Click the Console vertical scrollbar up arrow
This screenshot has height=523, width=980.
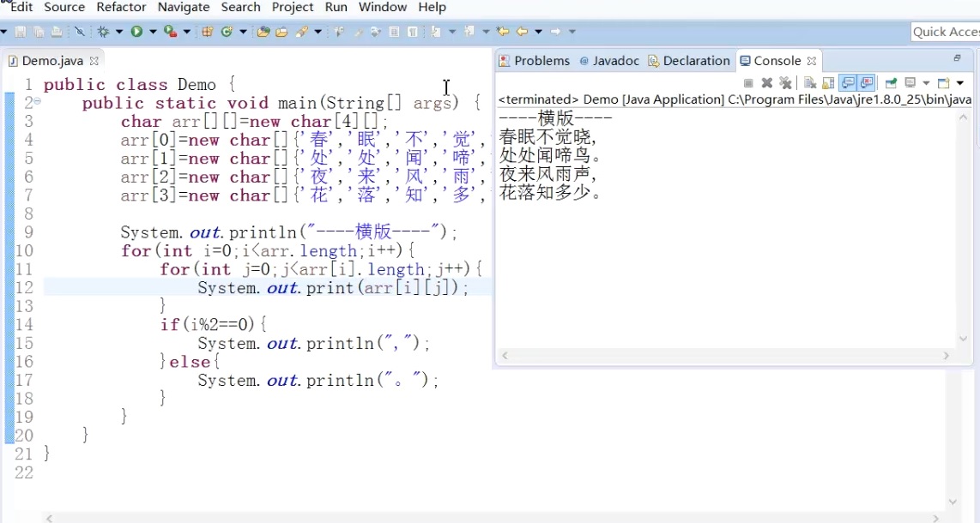click(x=963, y=117)
